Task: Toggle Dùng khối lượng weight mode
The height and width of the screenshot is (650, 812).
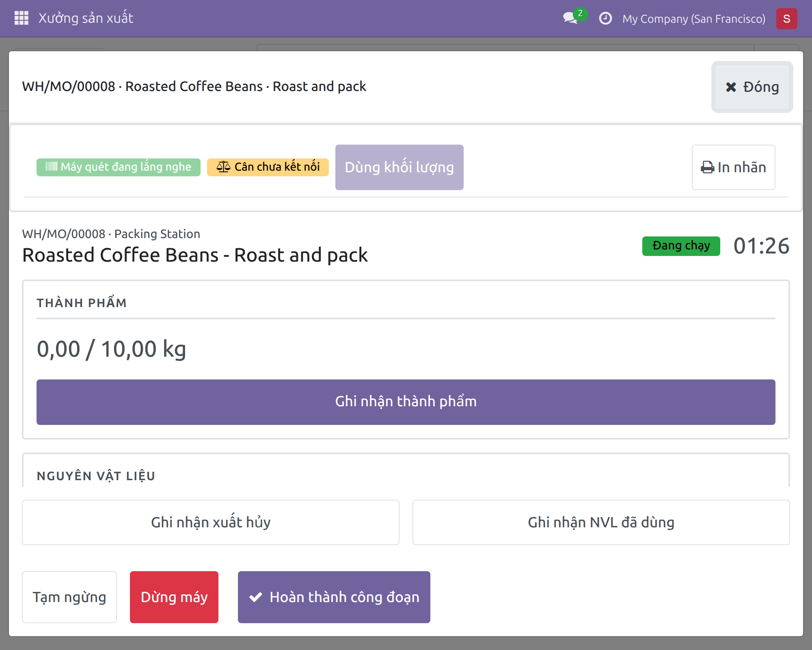Action: point(400,167)
